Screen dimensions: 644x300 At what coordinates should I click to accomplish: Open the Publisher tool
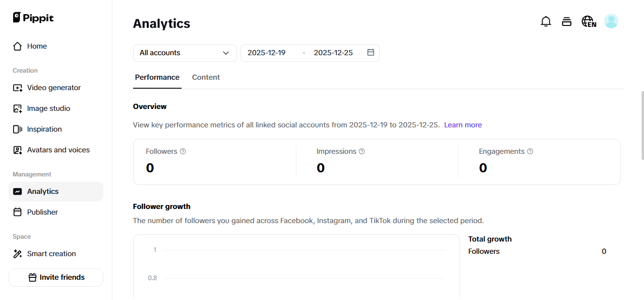tap(42, 212)
